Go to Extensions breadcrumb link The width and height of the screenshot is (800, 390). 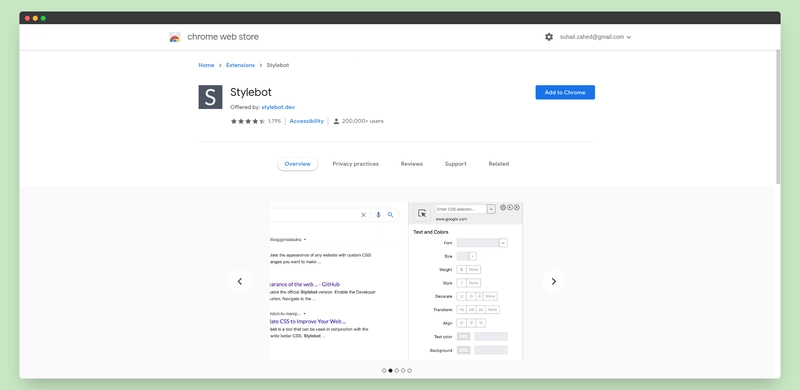[240, 65]
